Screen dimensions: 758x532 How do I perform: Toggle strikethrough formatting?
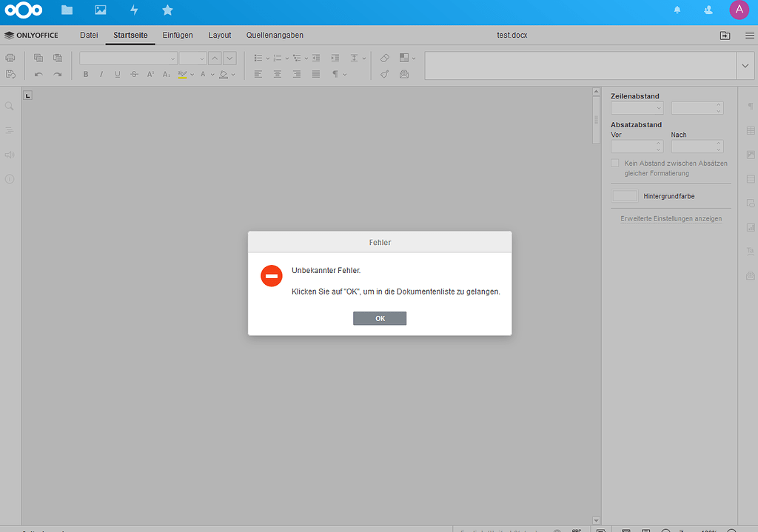(x=134, y=75)
